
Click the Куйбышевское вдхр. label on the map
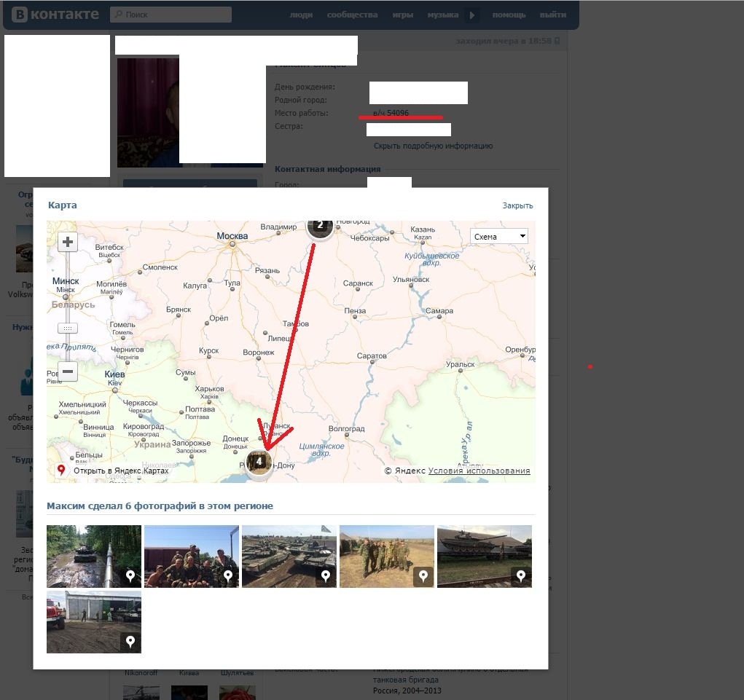432,259
